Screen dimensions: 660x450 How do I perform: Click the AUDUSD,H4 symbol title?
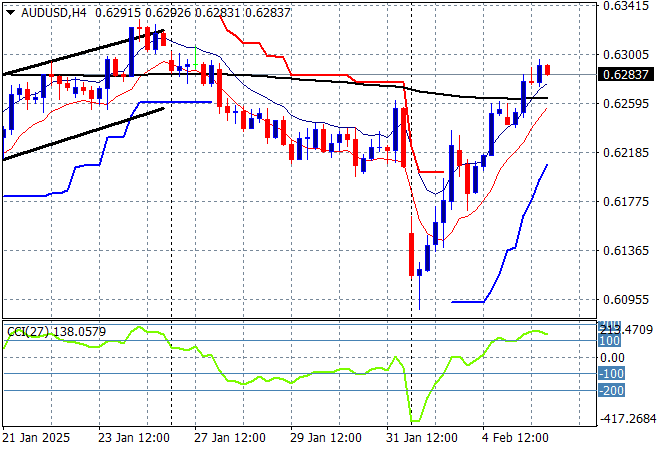pos(45,10)
